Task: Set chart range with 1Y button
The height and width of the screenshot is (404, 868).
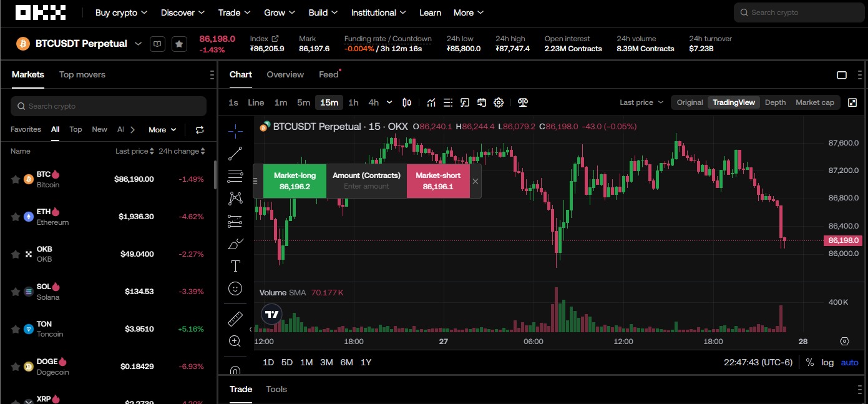Action: pos(367,362)
